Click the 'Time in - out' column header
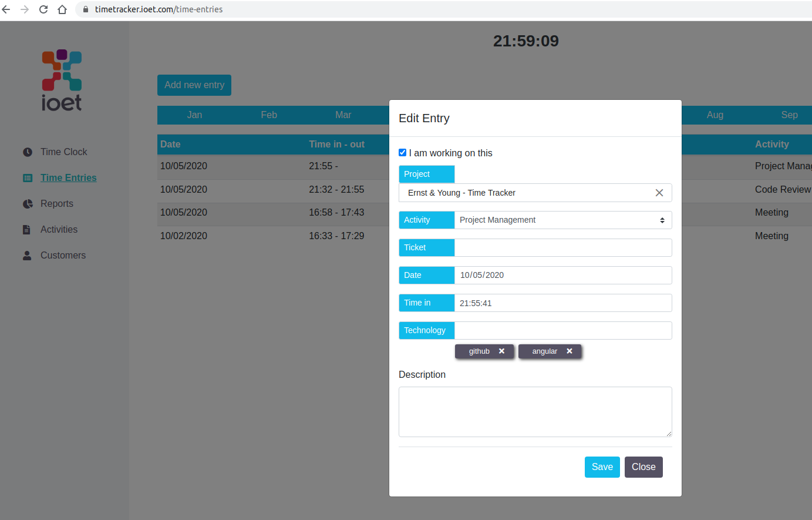This screenshot has height=520, width=812. (337, 145)
